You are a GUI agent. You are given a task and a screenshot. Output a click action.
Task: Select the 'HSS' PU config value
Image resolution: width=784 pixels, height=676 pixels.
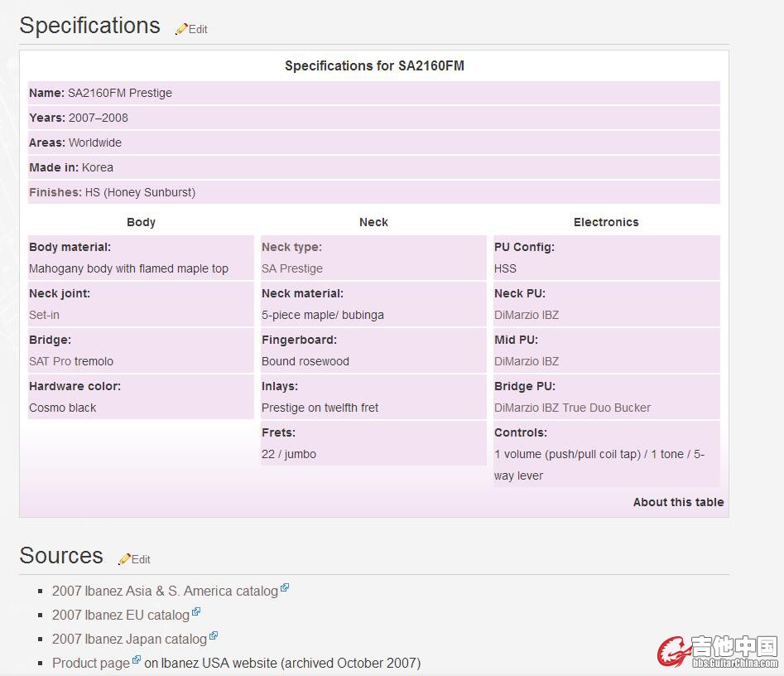[x=505, y=268]
